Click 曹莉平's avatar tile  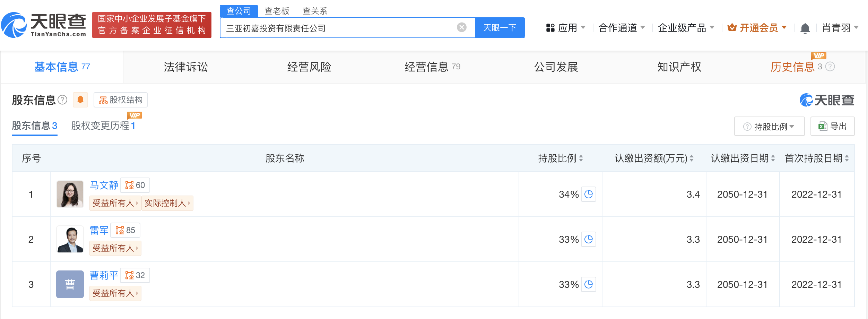70,284
